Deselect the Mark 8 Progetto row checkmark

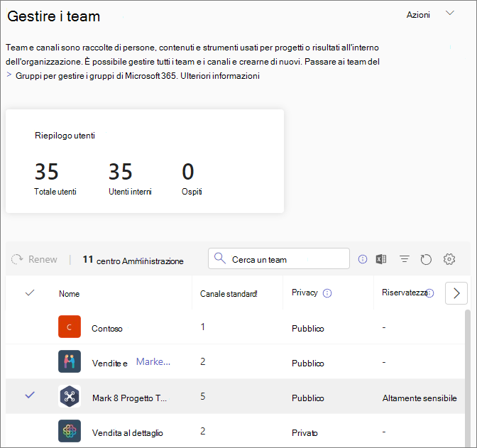coord(30,395)
